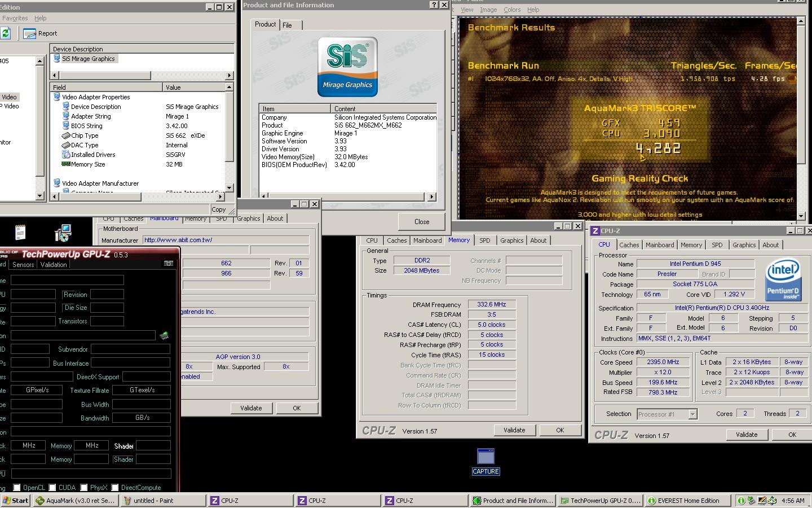Open abit.com.tw manufacturer link
The height and width of the screenshot is (508, 812).
pyautogui.click(x=178, y=240)
